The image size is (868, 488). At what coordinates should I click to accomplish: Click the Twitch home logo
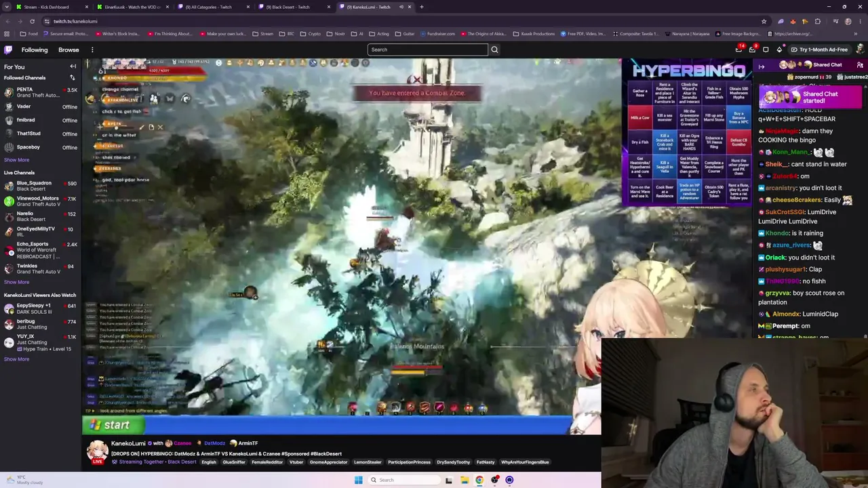[x=8, y=49]
